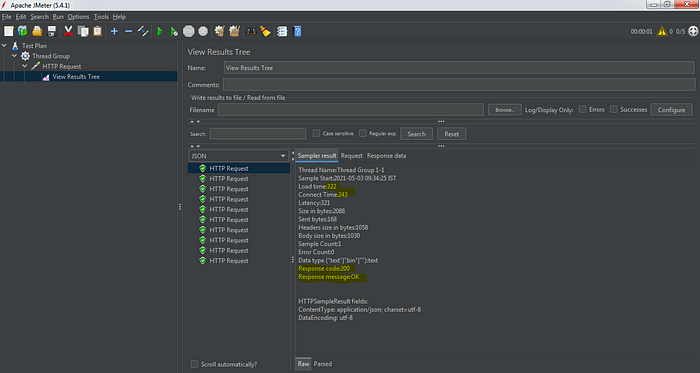Click the Reset button

(x=452, y=134)
